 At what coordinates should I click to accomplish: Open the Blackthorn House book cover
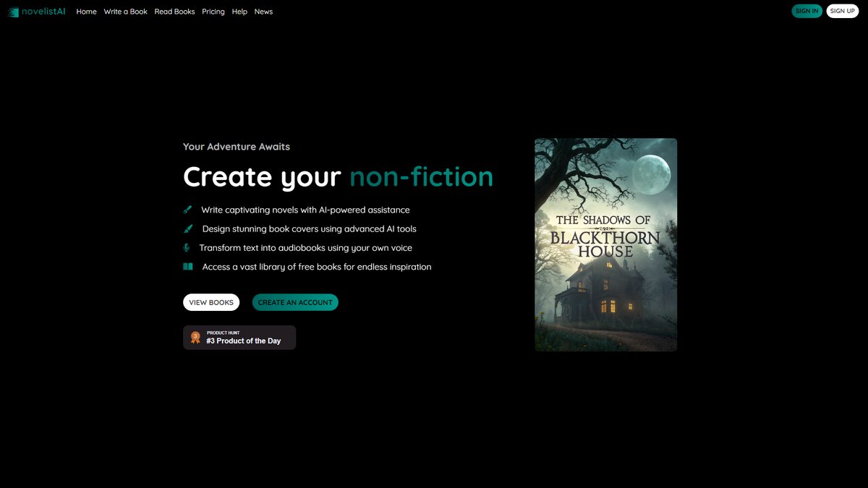[606, 245]
